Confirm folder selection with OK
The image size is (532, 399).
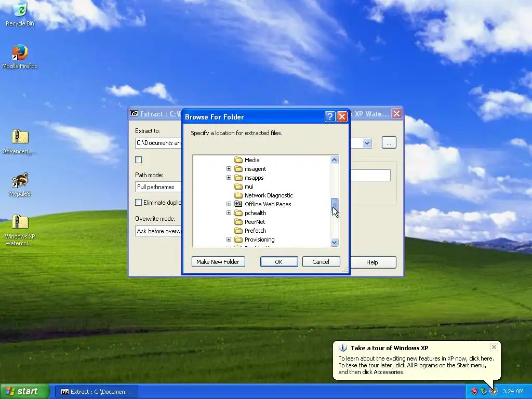[x=279, y=262]
